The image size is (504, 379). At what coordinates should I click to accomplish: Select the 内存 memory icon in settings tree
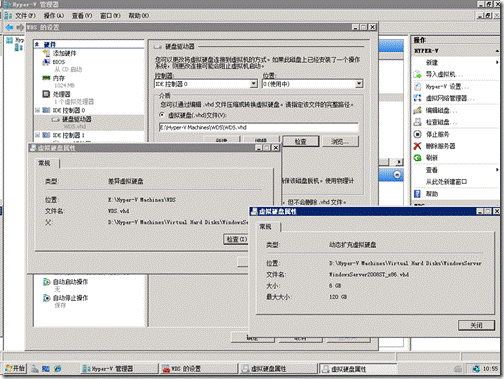[46, 78]
